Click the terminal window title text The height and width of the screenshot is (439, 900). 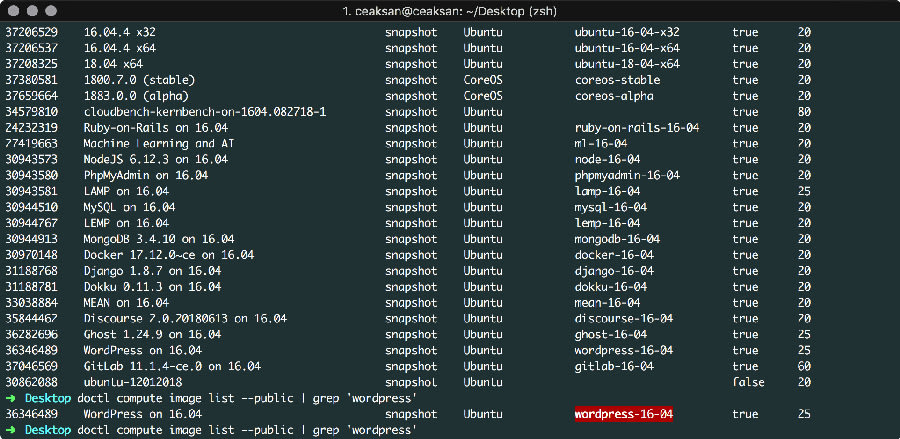[x=449, y=11]
